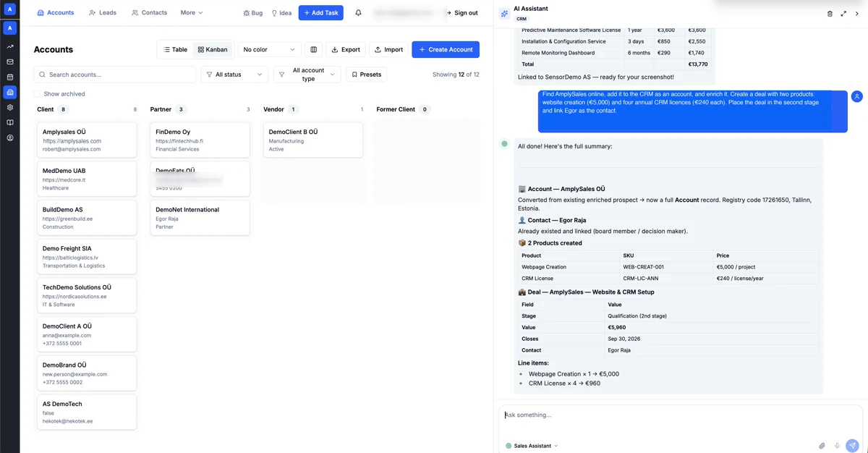Click Sign out
Image resolution: width=868 pixels, height=453 pixels.
pos(462,13)
